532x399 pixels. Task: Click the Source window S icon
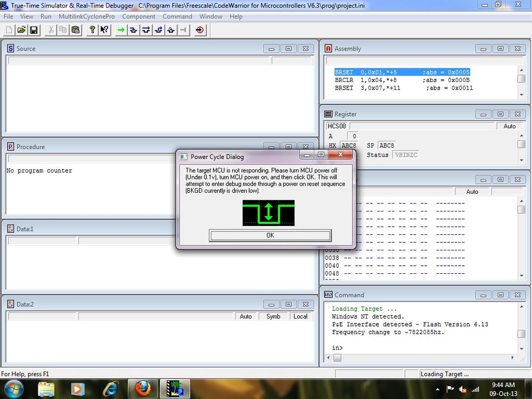coord(11,48)
